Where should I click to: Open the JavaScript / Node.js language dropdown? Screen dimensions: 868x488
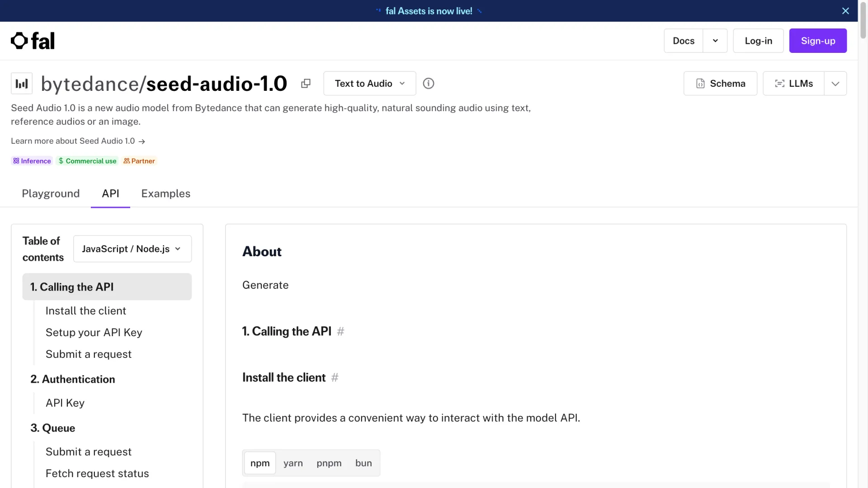[x=132, y=249]
